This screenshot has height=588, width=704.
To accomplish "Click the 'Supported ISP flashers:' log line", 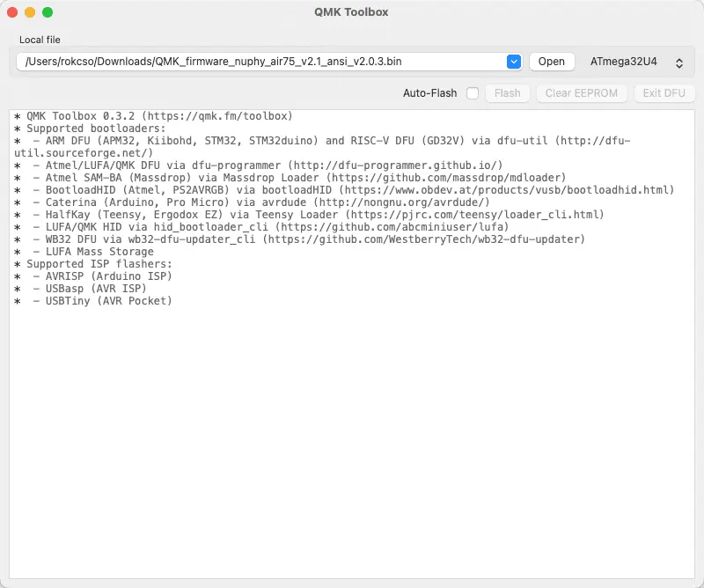I will [x=93, y=264].
